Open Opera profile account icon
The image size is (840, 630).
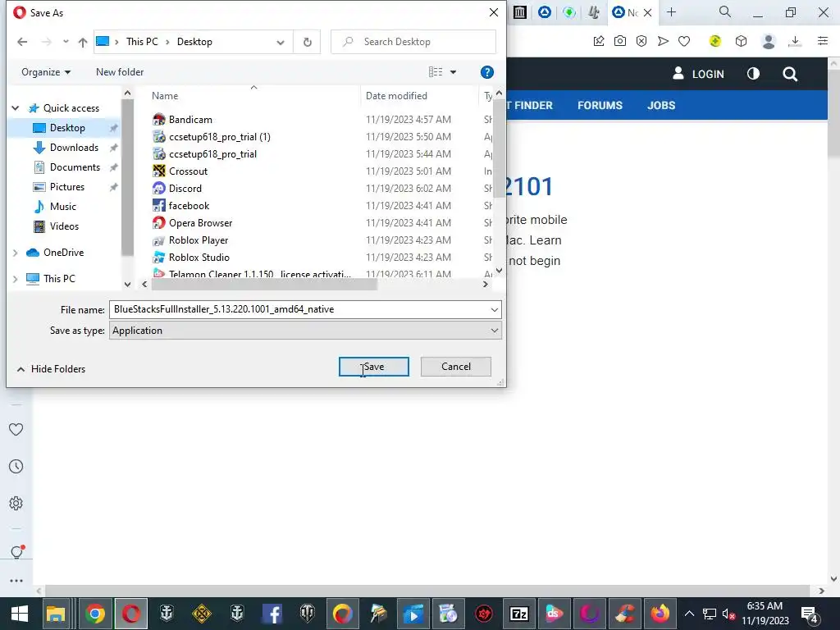[x=768, y=41]
